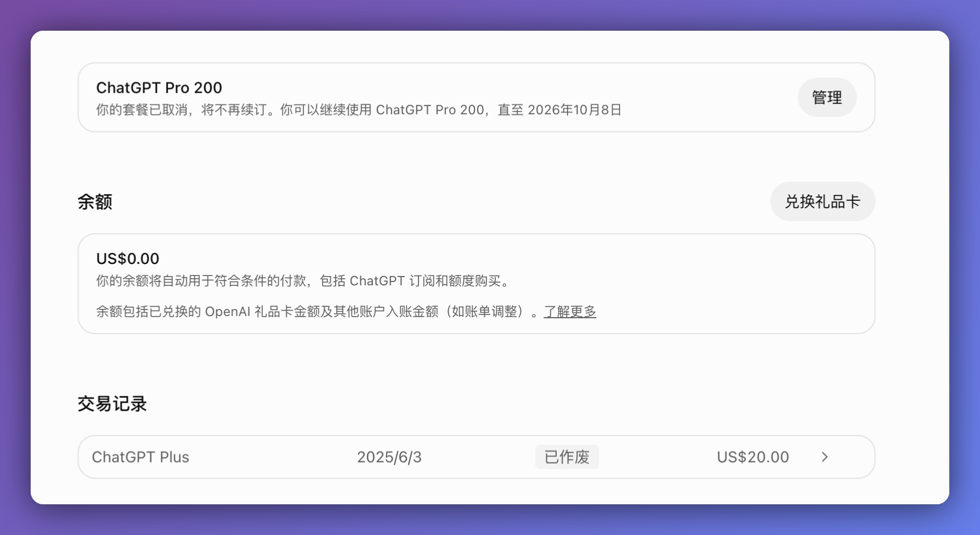Click the US$0.00 balance amount
The image size is (980, 535).
(128, 258)
